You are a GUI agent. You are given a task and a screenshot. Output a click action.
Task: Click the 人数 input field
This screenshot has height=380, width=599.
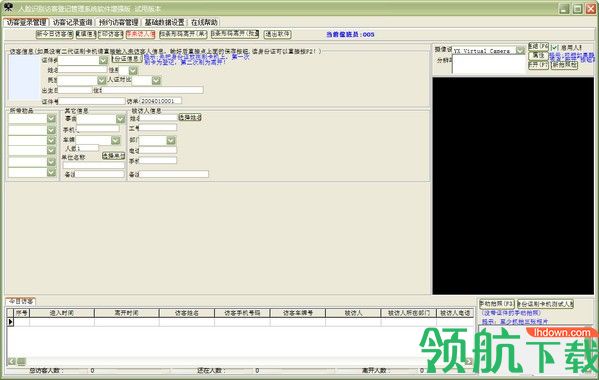88,148
